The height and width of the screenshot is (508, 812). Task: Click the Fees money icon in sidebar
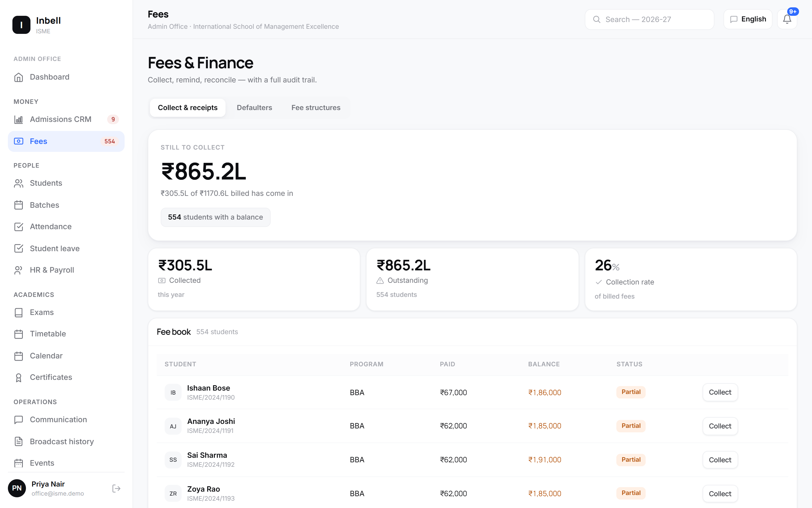18,141
